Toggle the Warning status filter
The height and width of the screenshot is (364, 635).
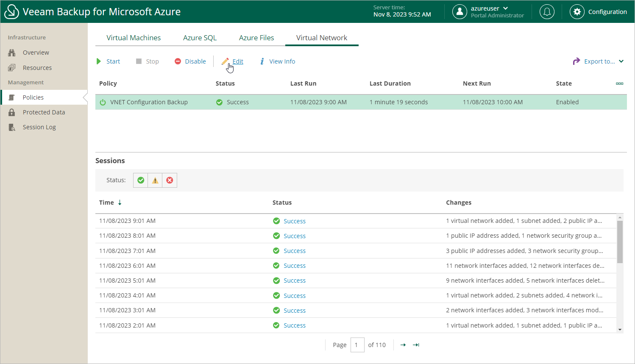click(x=155, y=180)
